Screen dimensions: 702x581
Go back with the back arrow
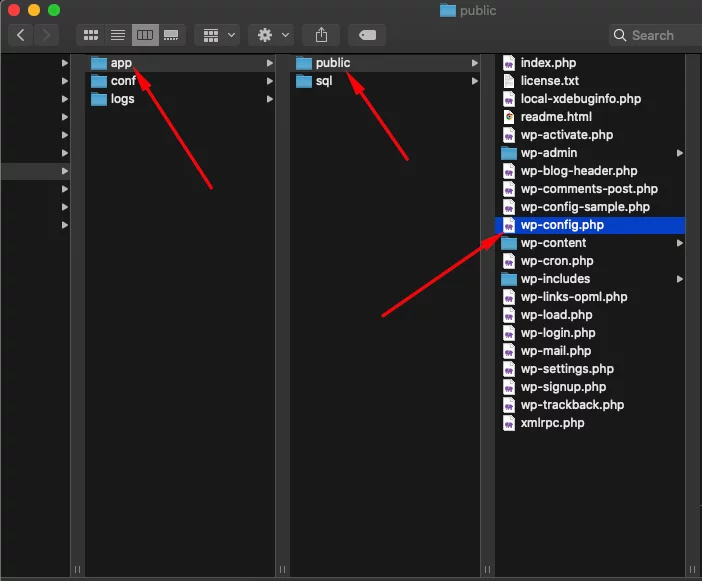point(21,35)
